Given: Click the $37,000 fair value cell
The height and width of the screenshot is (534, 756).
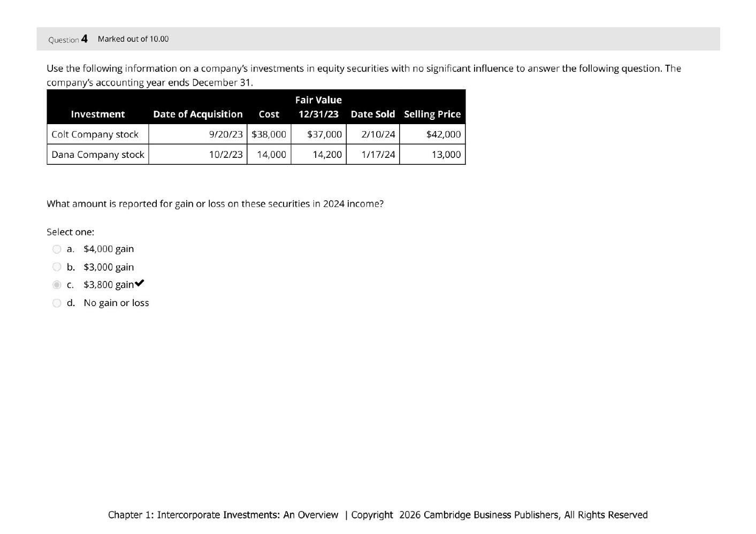Looking at the screenshot, I should pos(319,134).
